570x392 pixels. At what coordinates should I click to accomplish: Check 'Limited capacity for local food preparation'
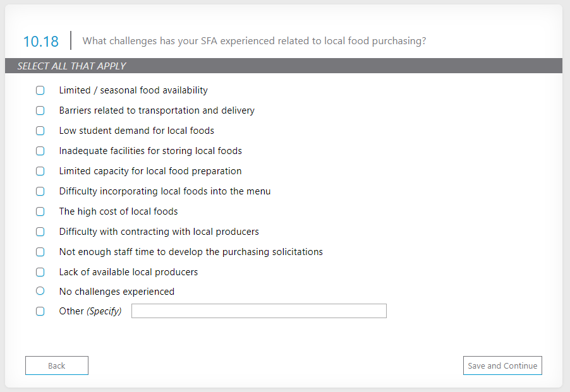tap(40, 171)
